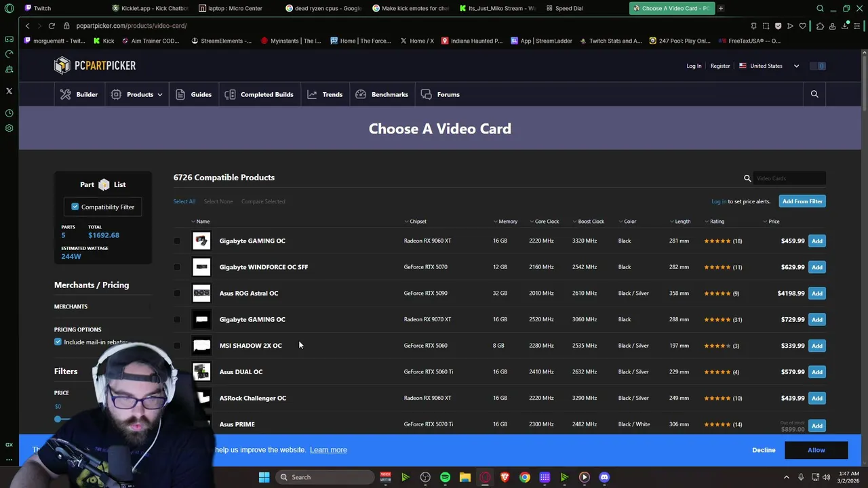Click the bookmark heart icon in address bar

[x=803, y=26]
